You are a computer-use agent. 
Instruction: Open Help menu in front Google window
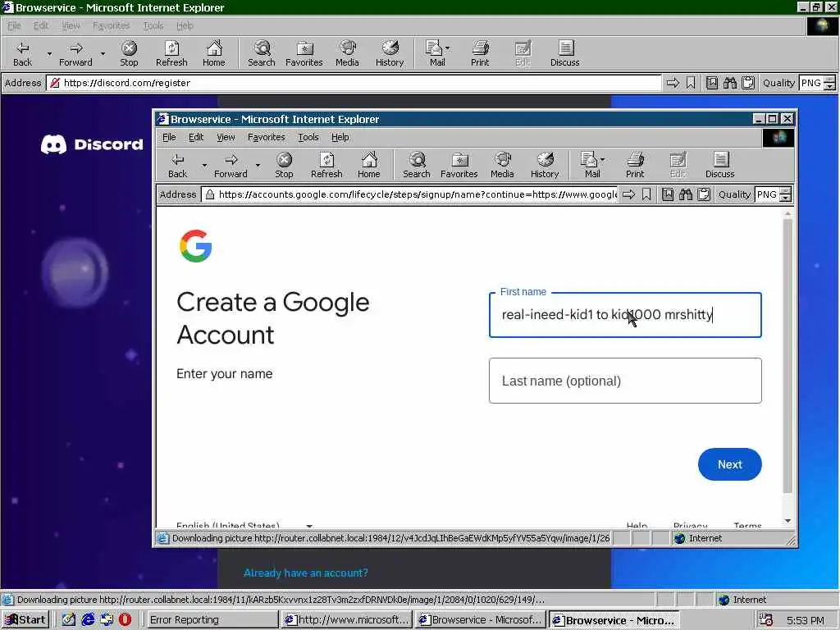pyautogui.click(x=340, y=137)
